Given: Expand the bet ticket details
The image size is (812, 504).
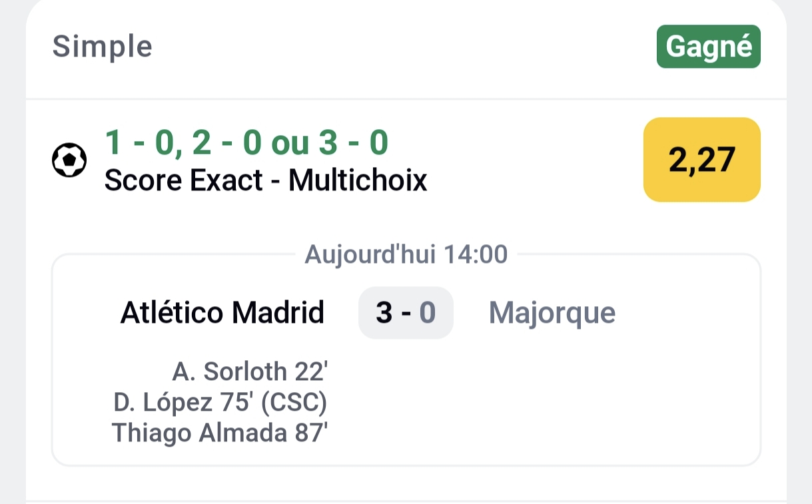Looking at the screenshot, I should click(x=405, y=160).
